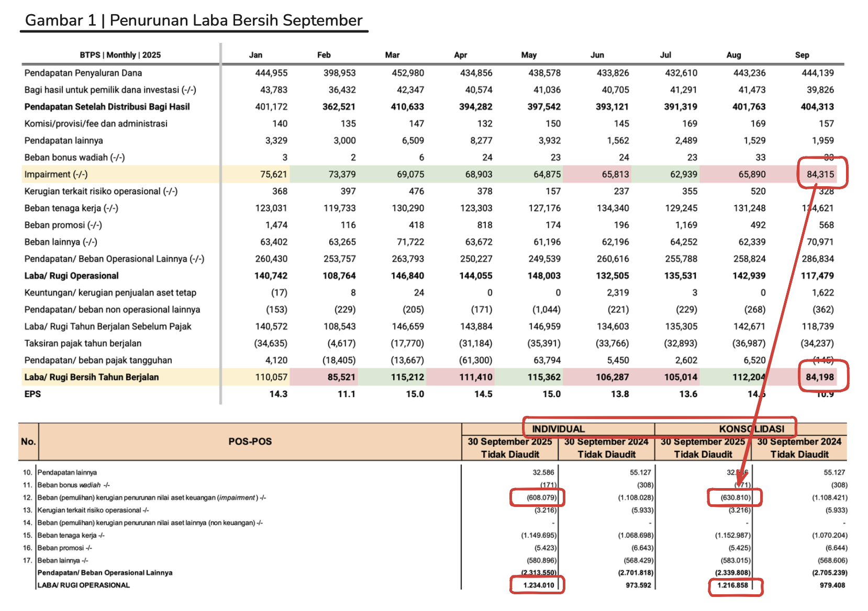Screen dimensions: 868x611
Task: Select the Pendapatan Penyaluran Dana row label
Action: point(83,73)
